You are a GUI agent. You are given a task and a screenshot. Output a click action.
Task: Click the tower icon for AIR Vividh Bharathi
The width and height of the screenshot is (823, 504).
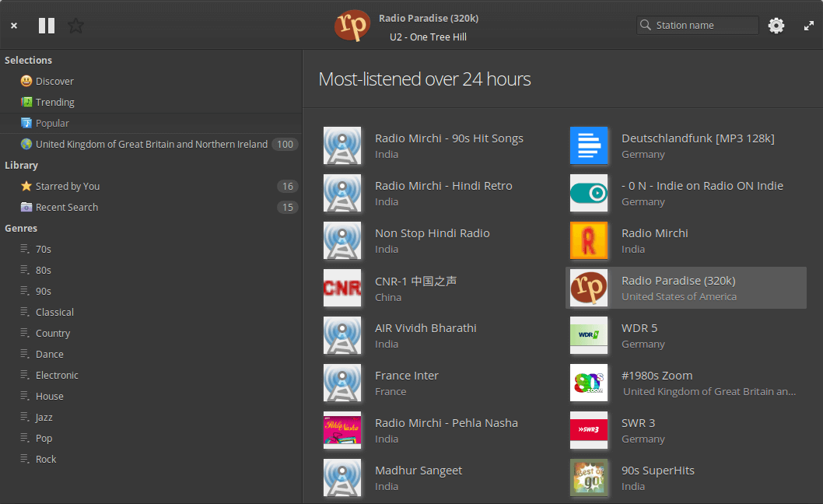[342, 335]
